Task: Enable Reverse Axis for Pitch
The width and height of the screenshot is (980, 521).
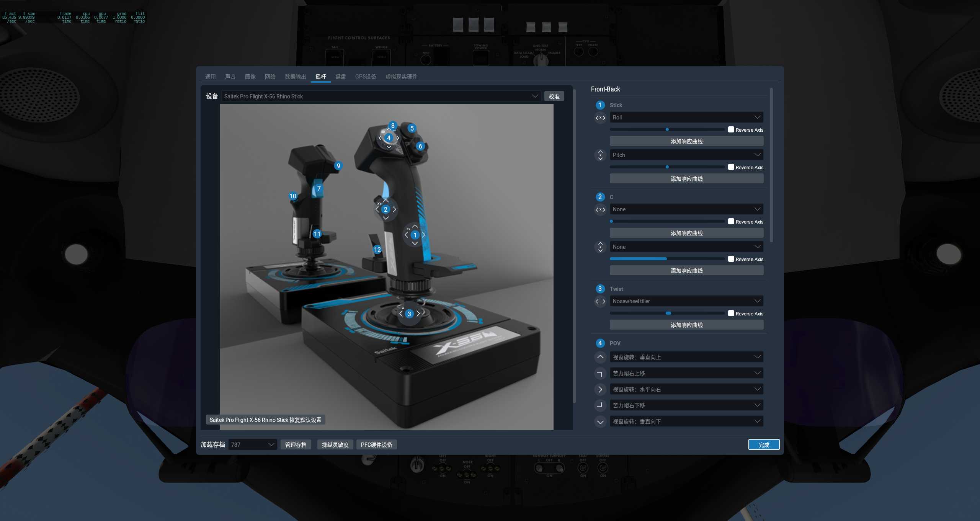Action: [731, 167]
